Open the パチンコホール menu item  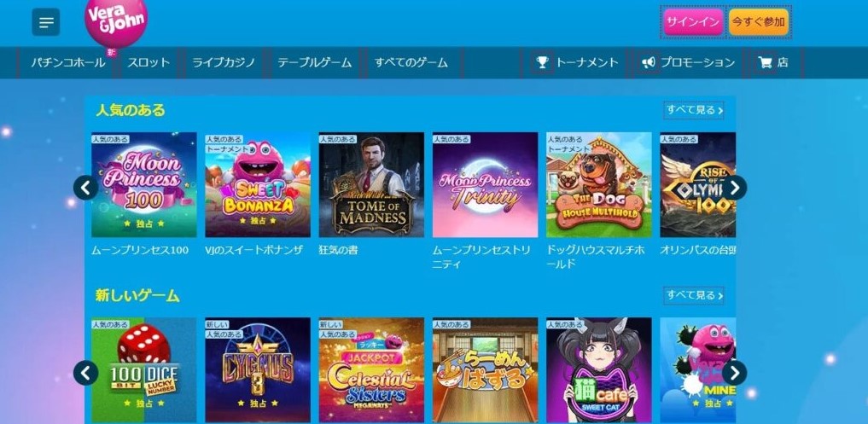67,62
